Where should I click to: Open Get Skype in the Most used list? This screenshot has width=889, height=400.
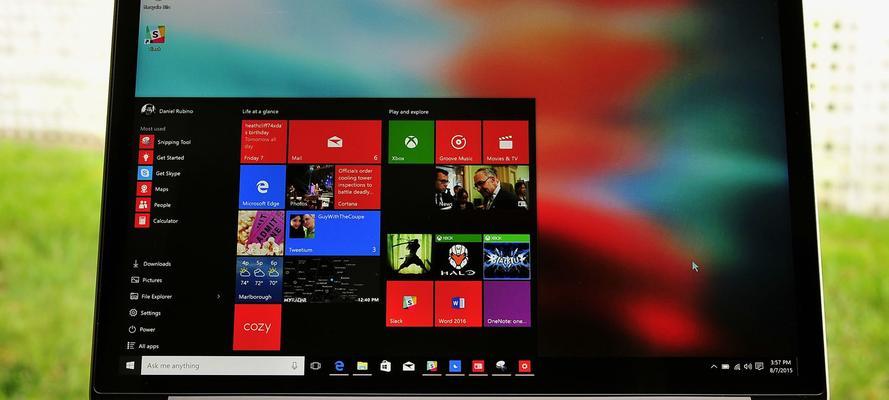point(159,173)
